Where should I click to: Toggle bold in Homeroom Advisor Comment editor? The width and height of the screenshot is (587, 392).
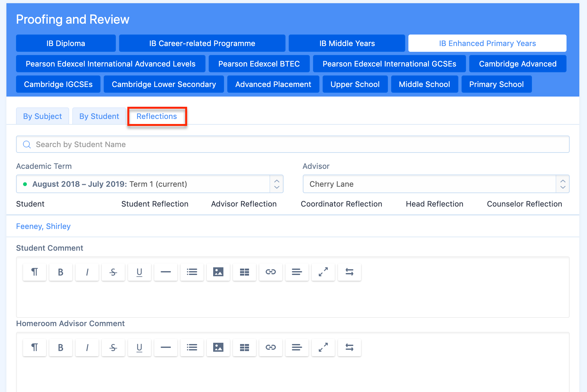pyautogui.click(x=61, y=348)
